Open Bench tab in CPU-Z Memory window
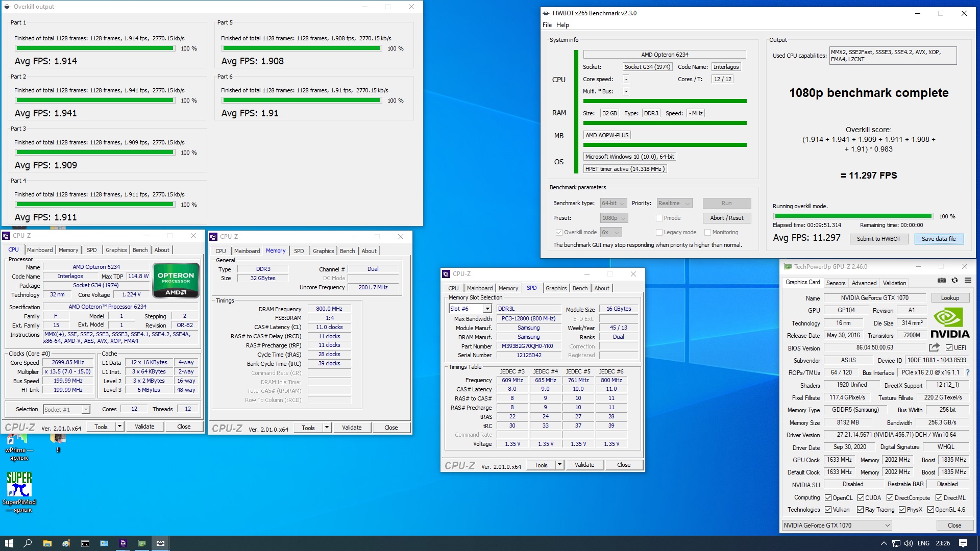This screenshot has width=980, height=551. click(x=347, y=251)
